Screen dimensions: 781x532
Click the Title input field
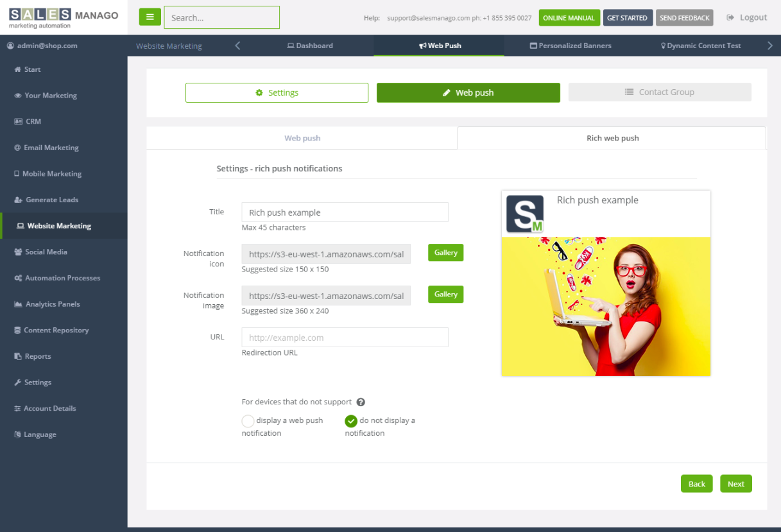(345, 212)
